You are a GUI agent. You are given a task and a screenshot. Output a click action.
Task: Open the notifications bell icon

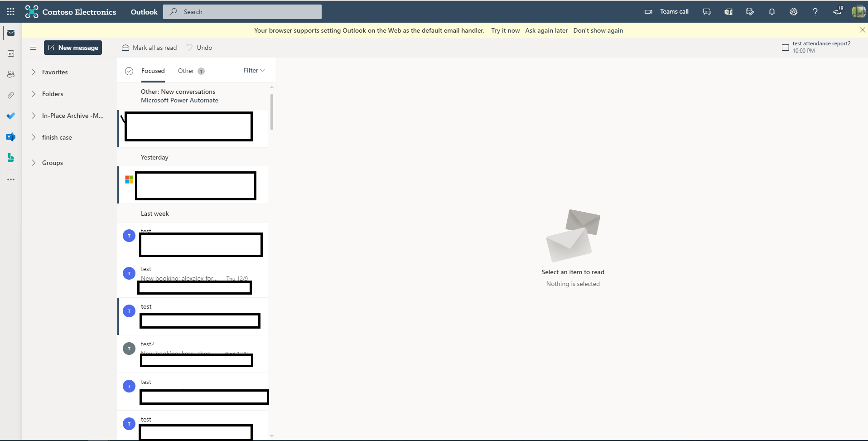(772, 12)
